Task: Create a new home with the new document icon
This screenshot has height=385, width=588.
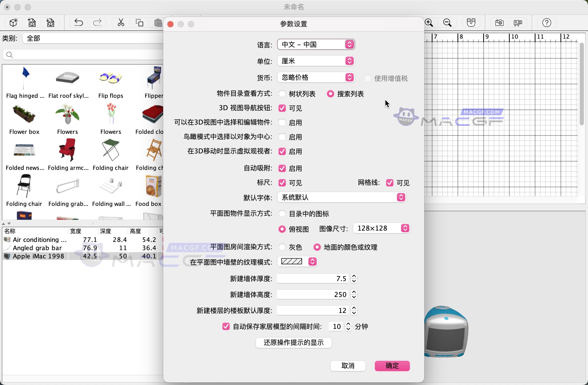Action: click(13, 23)
